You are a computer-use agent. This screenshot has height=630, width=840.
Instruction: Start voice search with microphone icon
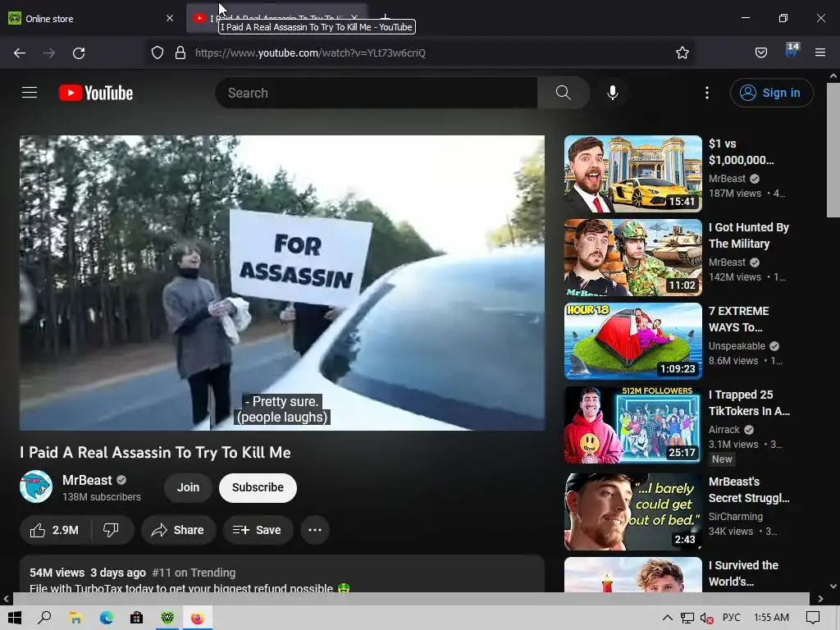coord(612,93)
